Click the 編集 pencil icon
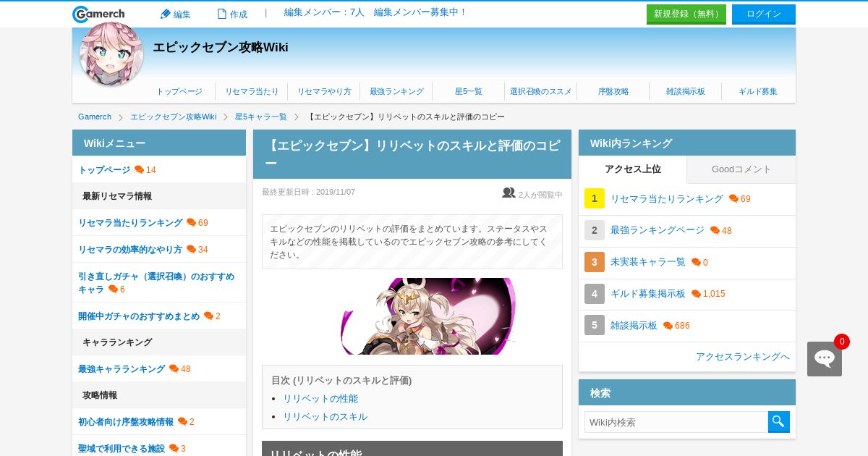This screenshot has height=456, width=868. tap(165, 14)
